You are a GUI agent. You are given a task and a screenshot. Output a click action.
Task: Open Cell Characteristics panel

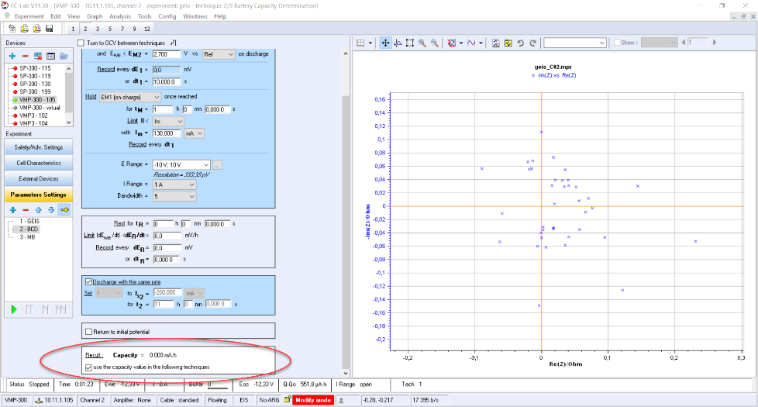point(39,163)
